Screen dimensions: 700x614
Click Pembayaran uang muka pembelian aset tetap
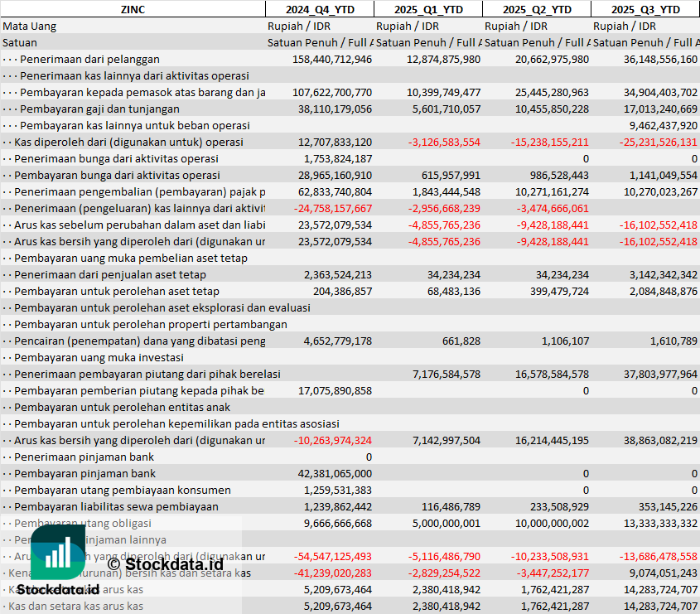pos(131,258)
